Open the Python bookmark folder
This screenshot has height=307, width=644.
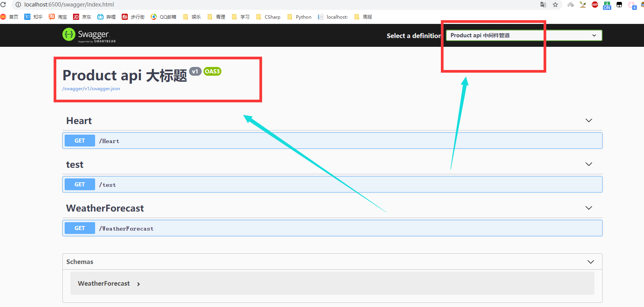pyautogui.click(x=299, y=17)
